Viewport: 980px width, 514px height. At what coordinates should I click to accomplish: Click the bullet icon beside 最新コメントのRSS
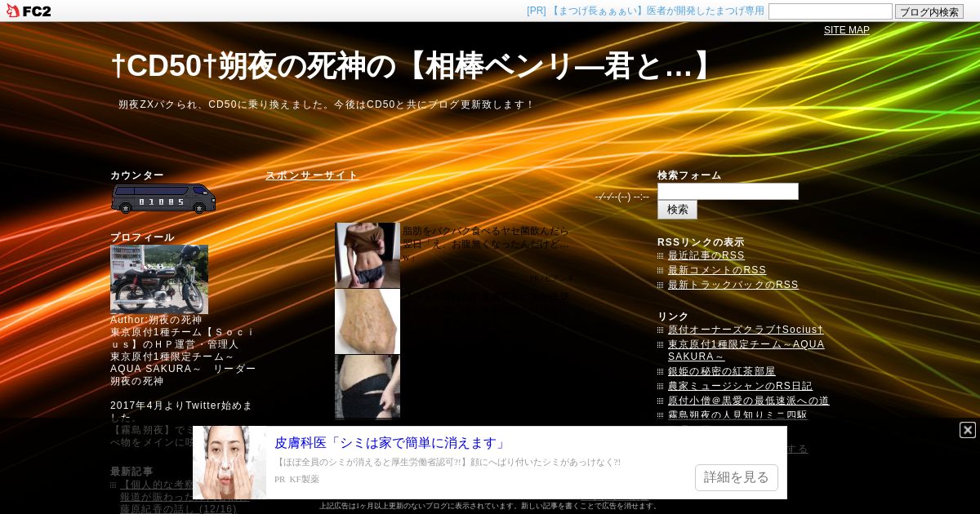click(661, 271)
